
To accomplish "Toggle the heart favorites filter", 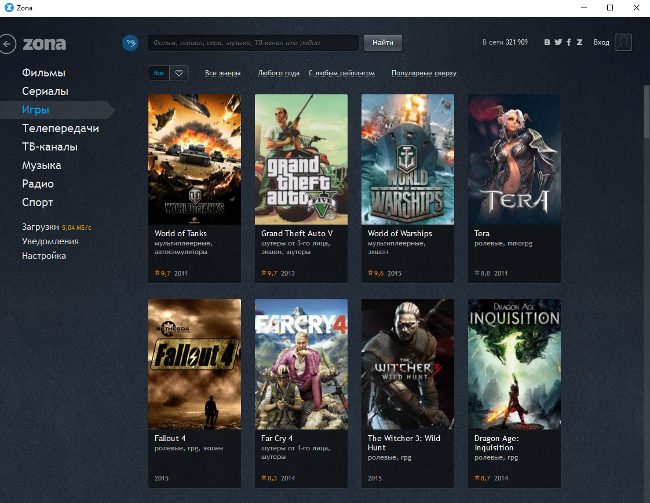I will tap(179, 73).
